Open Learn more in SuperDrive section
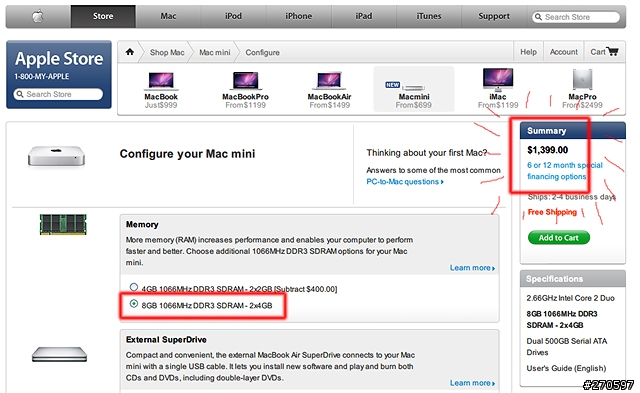640x393 pixels. (x=472, y=383)
